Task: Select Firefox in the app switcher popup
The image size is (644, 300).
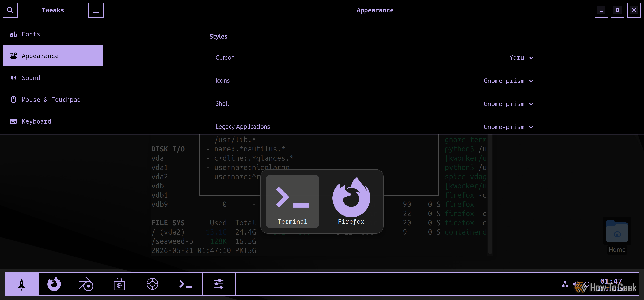Action: point(351,201)
